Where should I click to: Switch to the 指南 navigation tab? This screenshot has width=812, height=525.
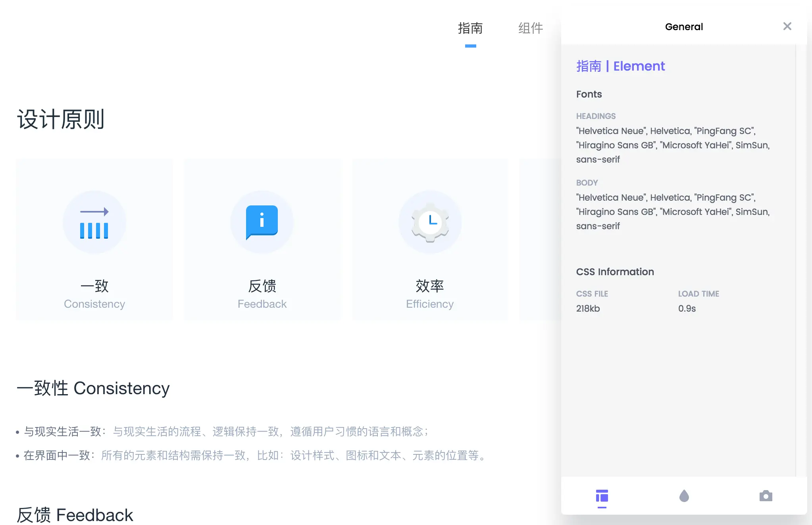click(470, 28)
